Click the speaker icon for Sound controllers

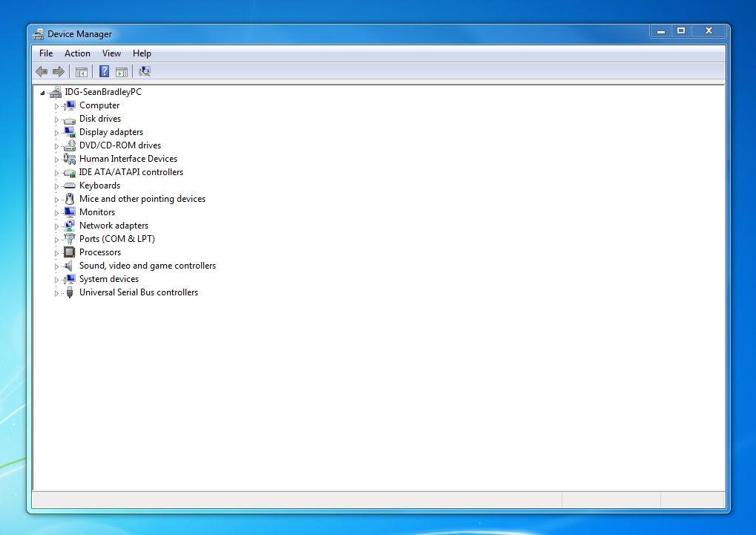70,266
